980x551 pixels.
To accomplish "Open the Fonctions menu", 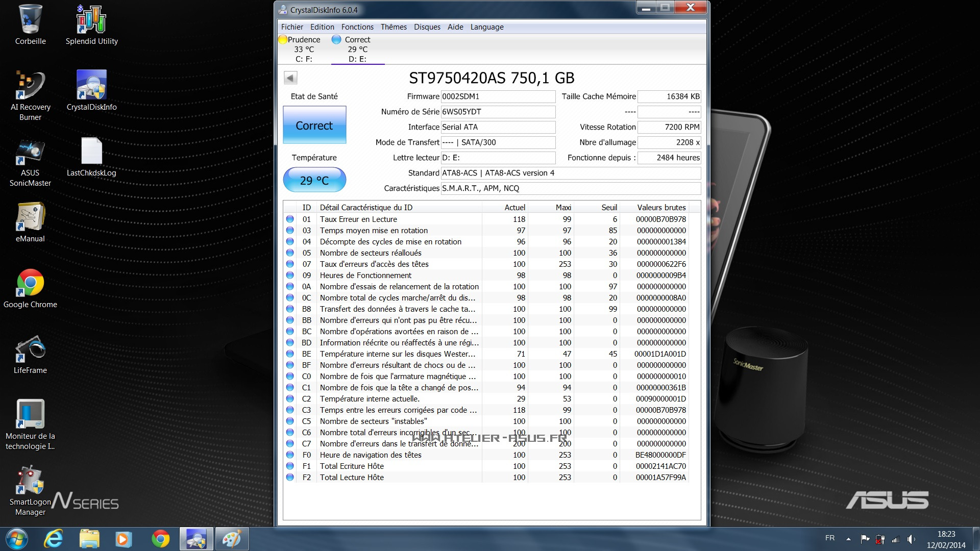I will point(357,27).
